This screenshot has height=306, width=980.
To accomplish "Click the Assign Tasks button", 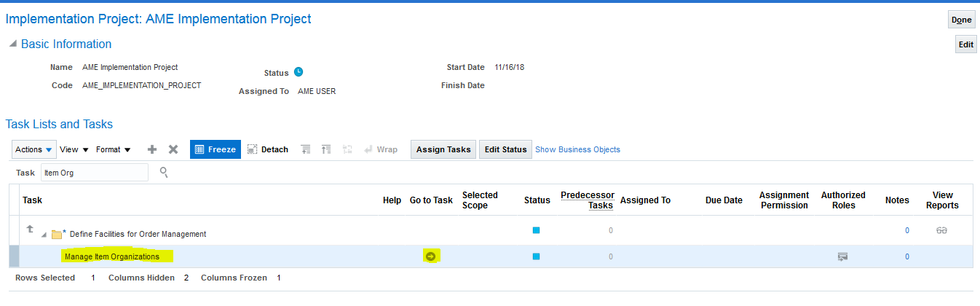I will (443, 149).
